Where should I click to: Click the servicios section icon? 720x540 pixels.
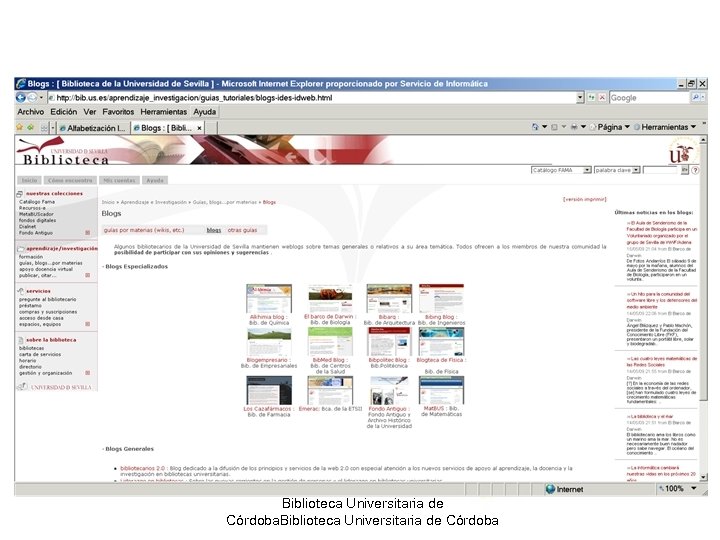tap(20, 291)
